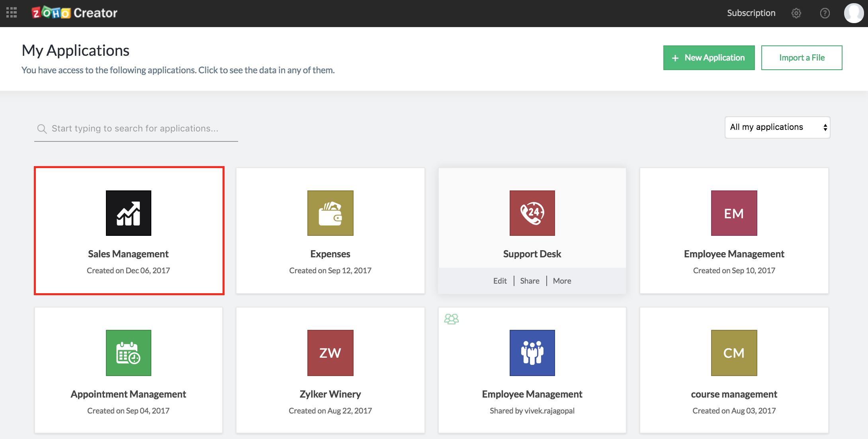Open settings via the gear icon
Image resolution: width=868 pixels, height=439 pixels.
click(x=796, y=13)
